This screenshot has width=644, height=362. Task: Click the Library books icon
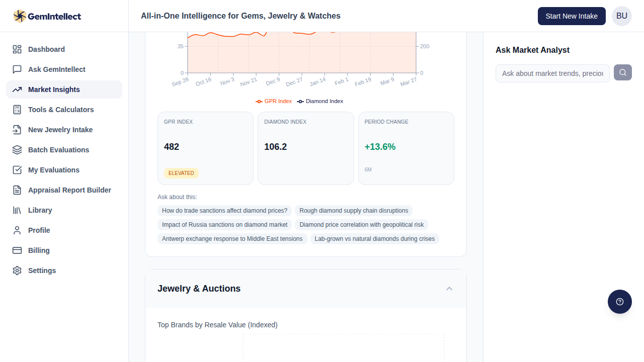17,210
